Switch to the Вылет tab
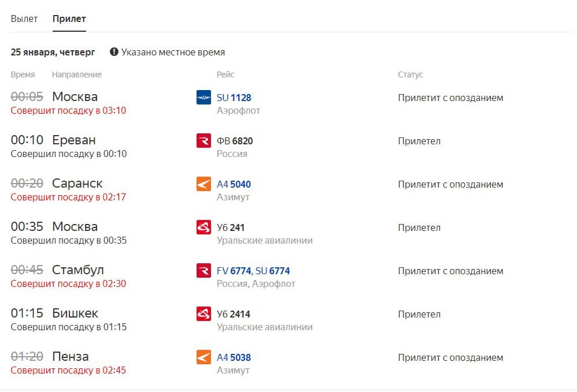The height and width of the screenshot is (392, 577). tap(24, 18)
